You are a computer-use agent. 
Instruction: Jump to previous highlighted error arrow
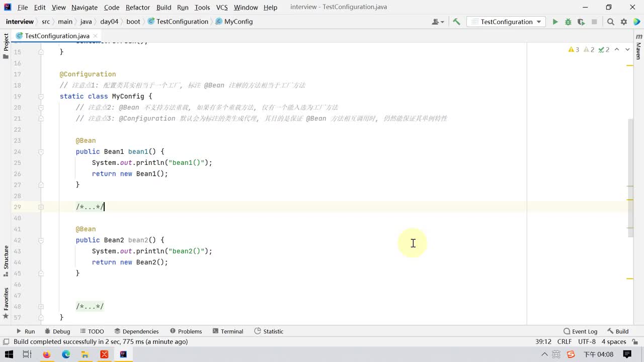coord(617,49)
